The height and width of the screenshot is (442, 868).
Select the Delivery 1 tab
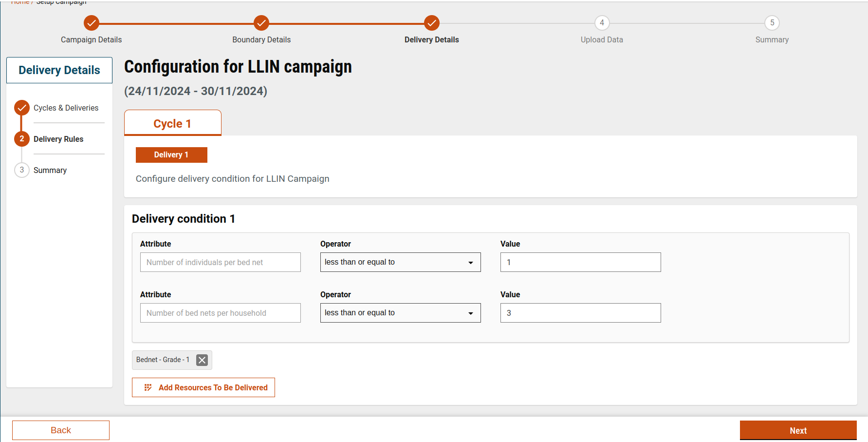point(171,155)
